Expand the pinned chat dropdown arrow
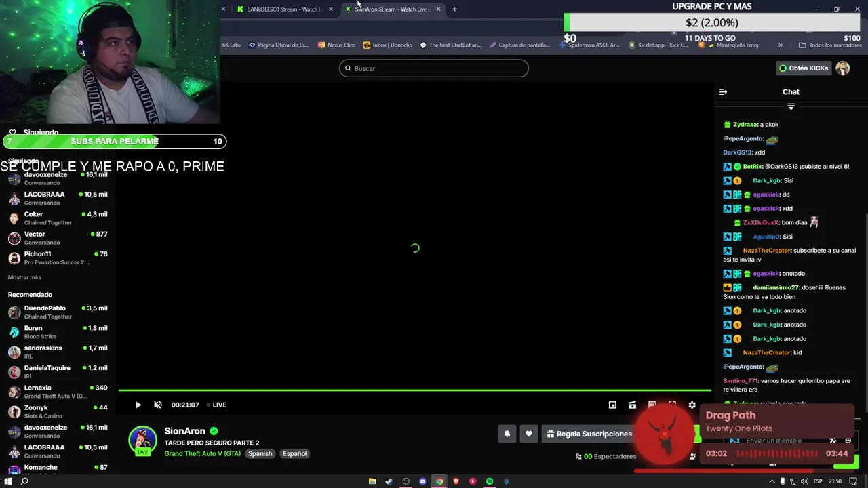The width and height of the screenshot is (868, 488). tap(791, 106)
